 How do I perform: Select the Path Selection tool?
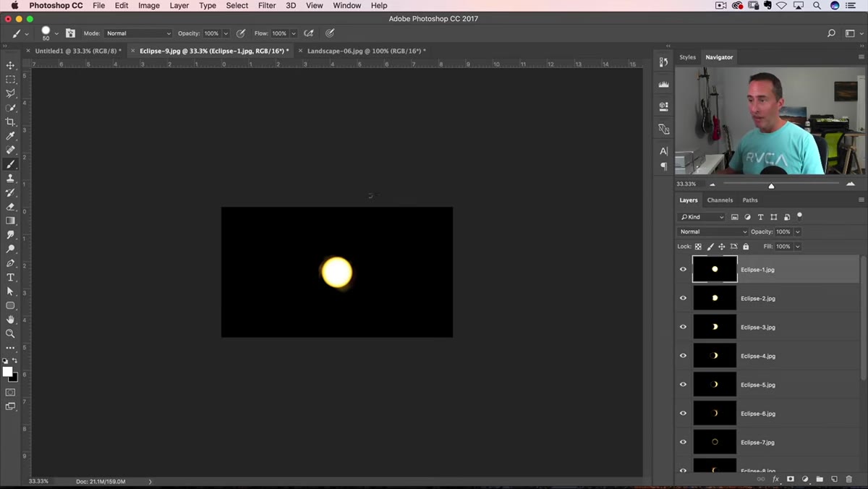(x=10, y=292)
